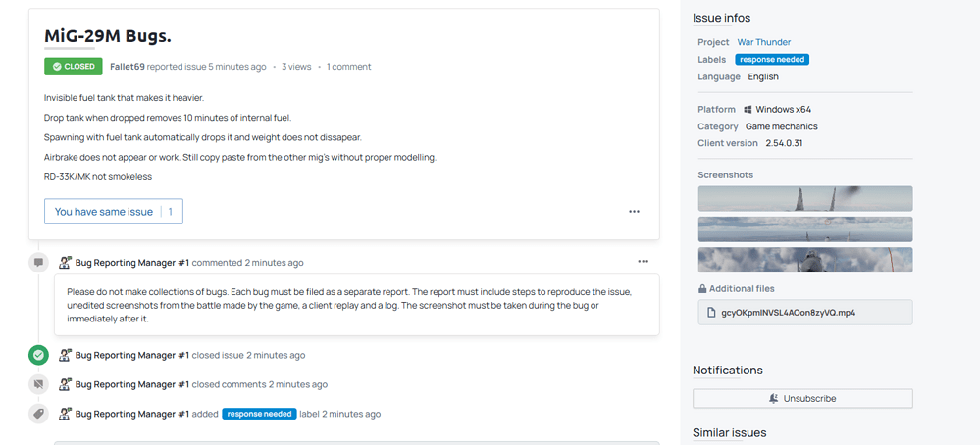Click the label tag timeline icon
Image resolution: width=980 pixels, height=445 pixels.
pyautogui.click(x=38, y=414)
